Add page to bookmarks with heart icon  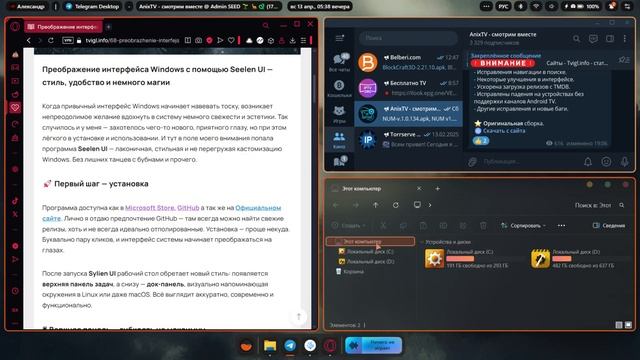point(231,40)
